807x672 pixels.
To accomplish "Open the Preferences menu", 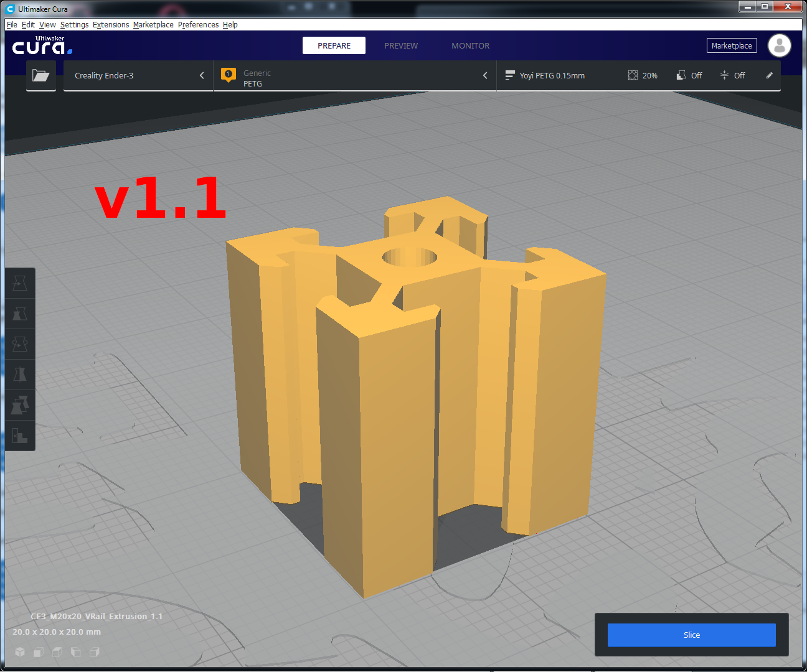I will [x=198, y=25].
